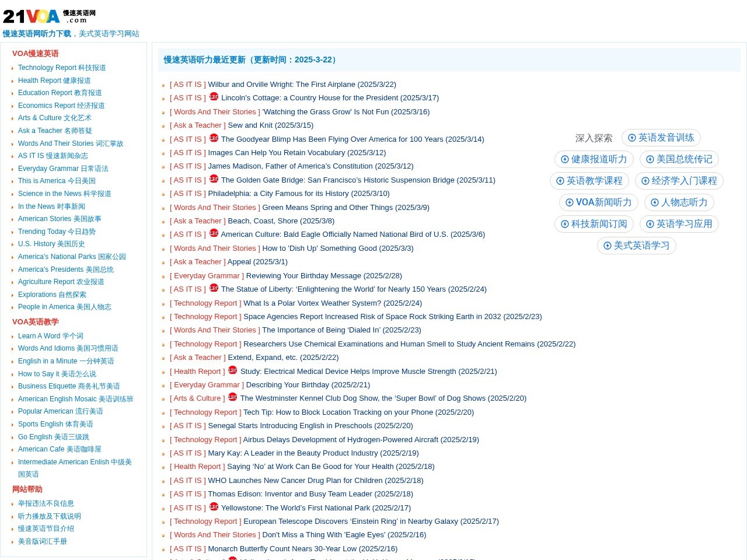
Task: Click LRC icon beside Golden Gate Bridge article
Action: tap(214, 179)
